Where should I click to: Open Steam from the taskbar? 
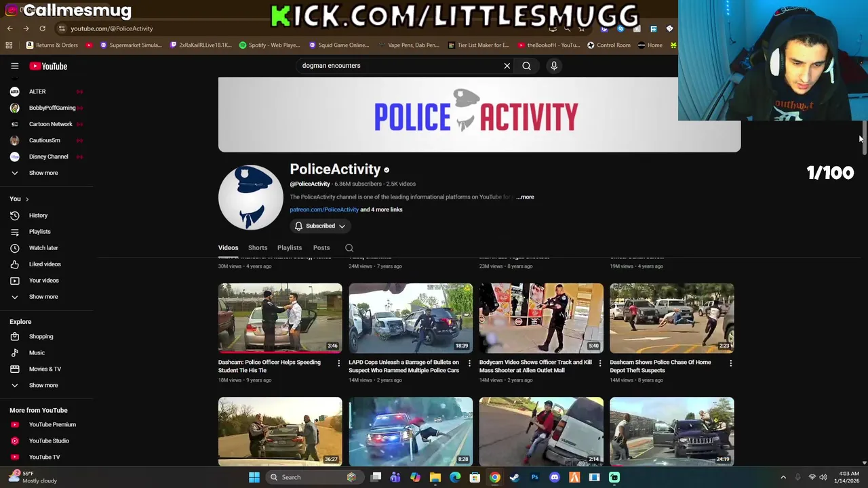[x=515, y=477]
